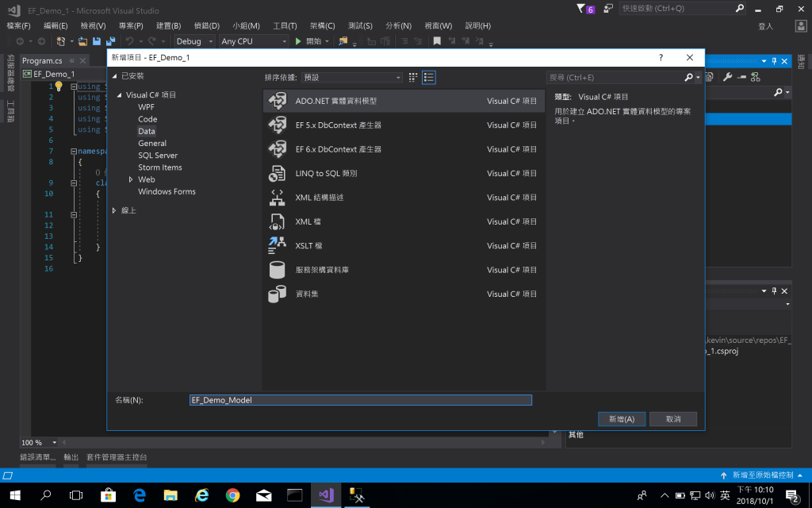Click the bookmark toolbar icon

tap(437, 41)
